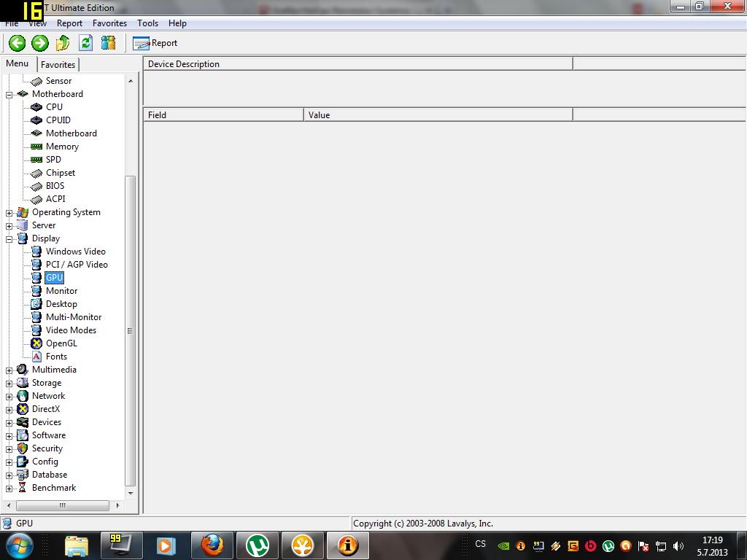Expand the Software branch

(x=9, y=436)
